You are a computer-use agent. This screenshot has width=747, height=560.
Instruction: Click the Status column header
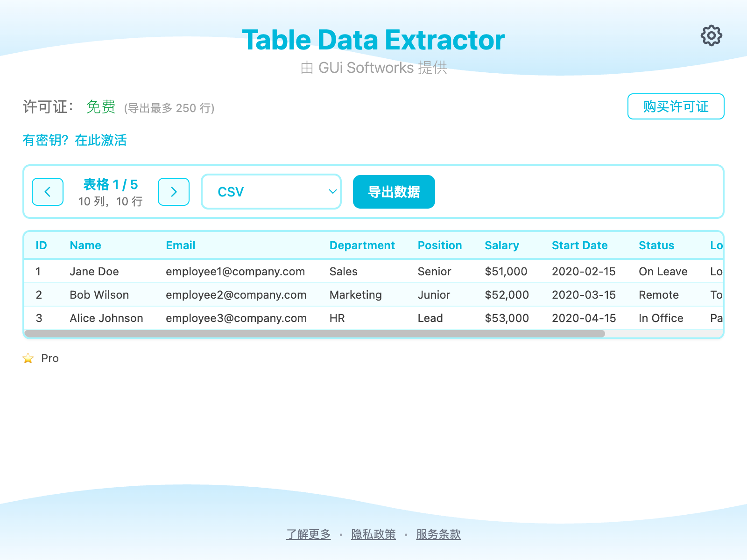click(656, 245)
